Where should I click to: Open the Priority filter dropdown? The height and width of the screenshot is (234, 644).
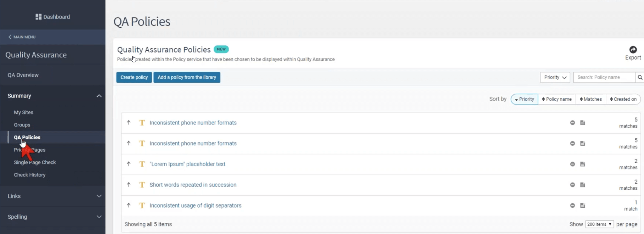click(x=555, y=77)
